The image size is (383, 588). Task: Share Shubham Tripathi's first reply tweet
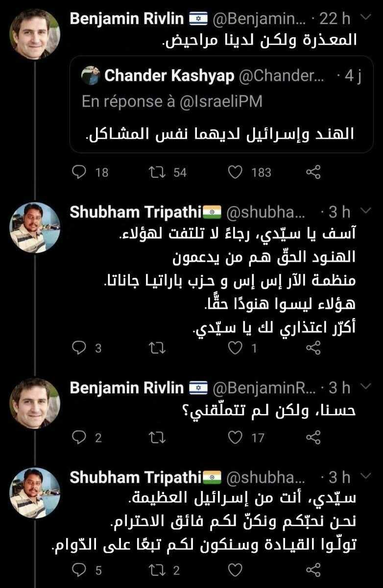pyautogui.click(x=313, y=348)
